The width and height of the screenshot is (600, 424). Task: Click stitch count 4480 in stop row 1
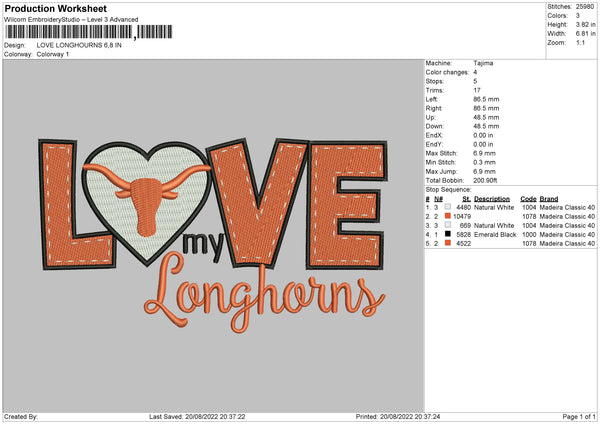click(464, 208)
